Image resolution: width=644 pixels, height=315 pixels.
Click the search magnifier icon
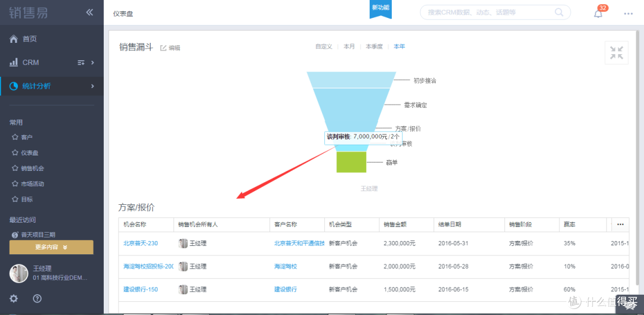[x=559, y=13]
